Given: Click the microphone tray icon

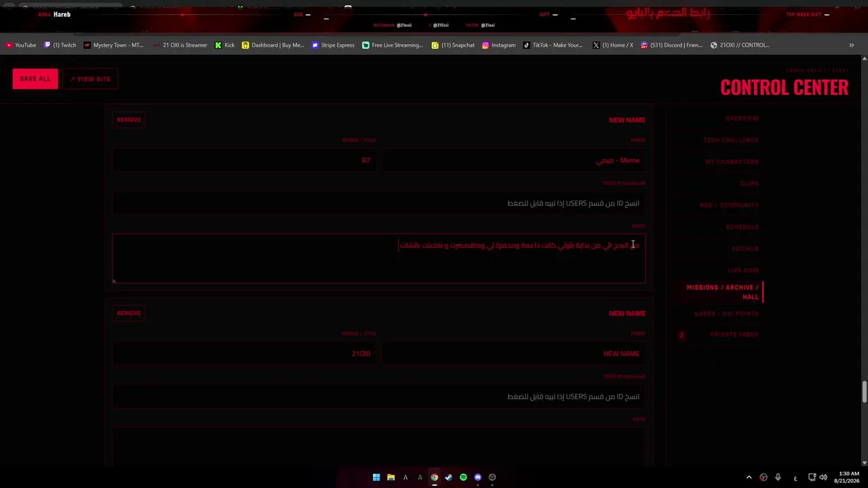Looking at the screenshot, I should [x=778, y=477].
